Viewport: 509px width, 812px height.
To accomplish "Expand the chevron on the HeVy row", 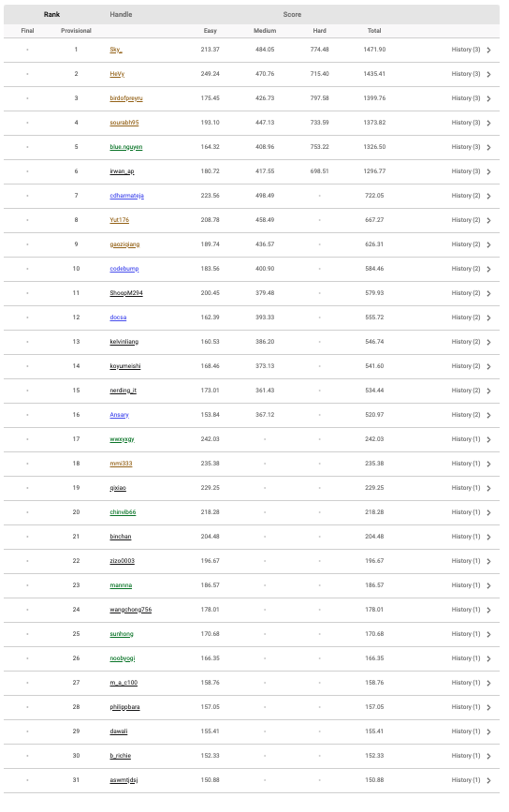I will pyautogui.click(x=488, y=75).
